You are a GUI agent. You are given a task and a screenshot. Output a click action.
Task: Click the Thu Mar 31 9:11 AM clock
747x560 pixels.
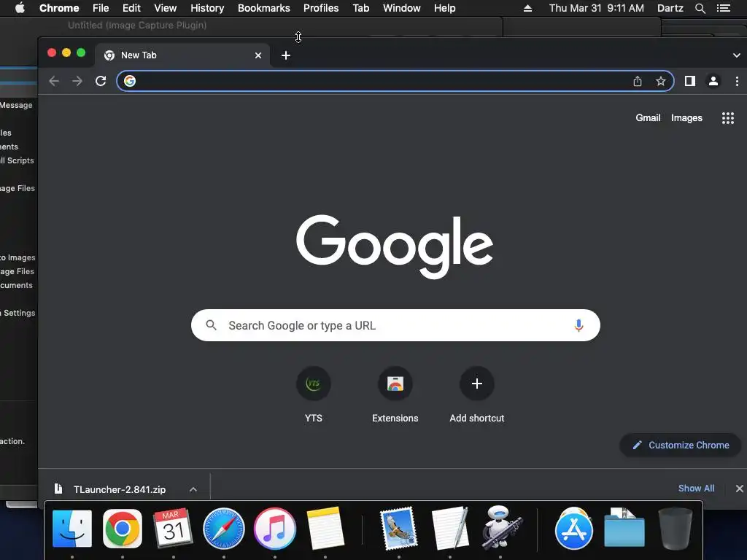coord(597,8)
